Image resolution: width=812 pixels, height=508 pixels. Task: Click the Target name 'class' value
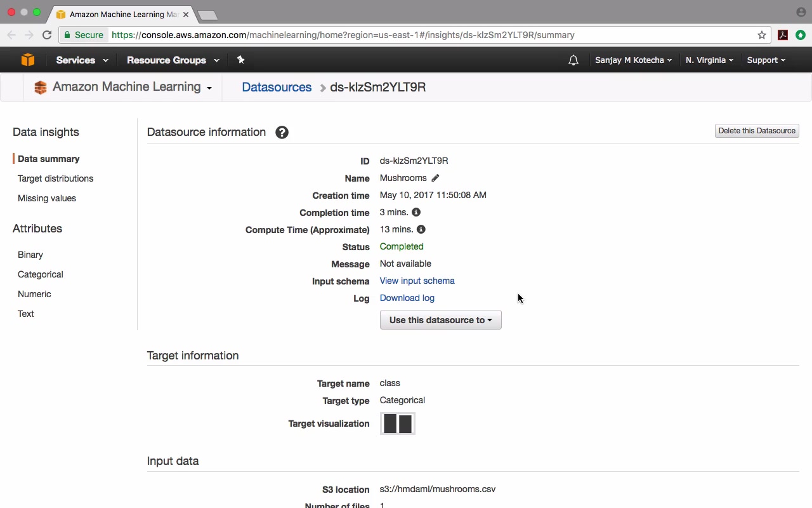[390, 383]
